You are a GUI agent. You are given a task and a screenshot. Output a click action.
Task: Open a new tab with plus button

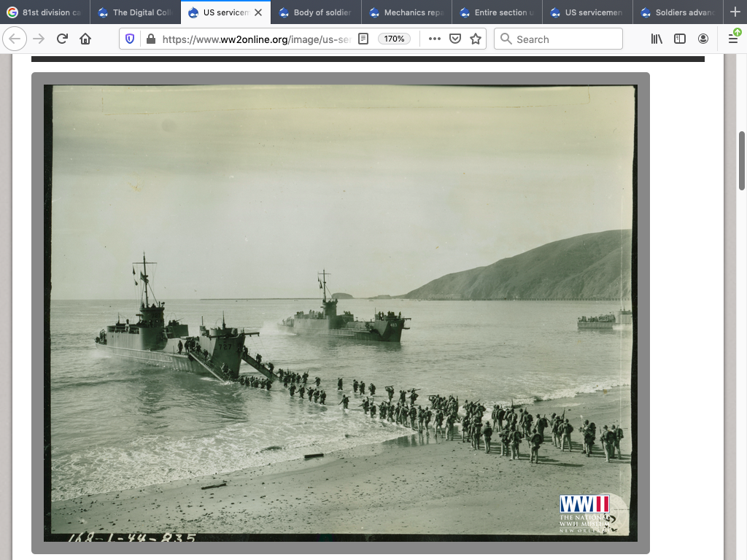click(735, 12)
